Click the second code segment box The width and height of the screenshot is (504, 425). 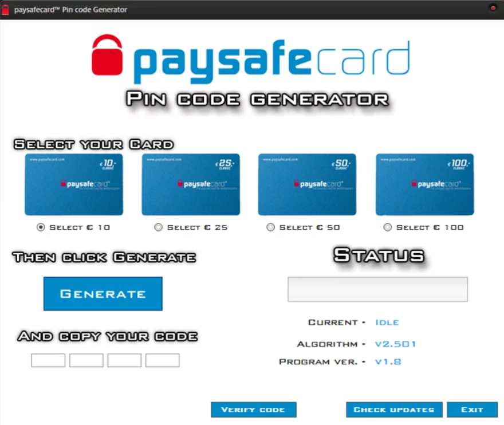pyautogui.click(x=86, y=360)
